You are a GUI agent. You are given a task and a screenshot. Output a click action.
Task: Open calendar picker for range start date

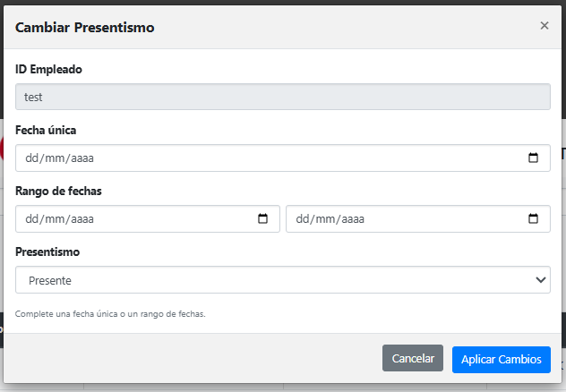pyautogui.click(x=262, y=219)
